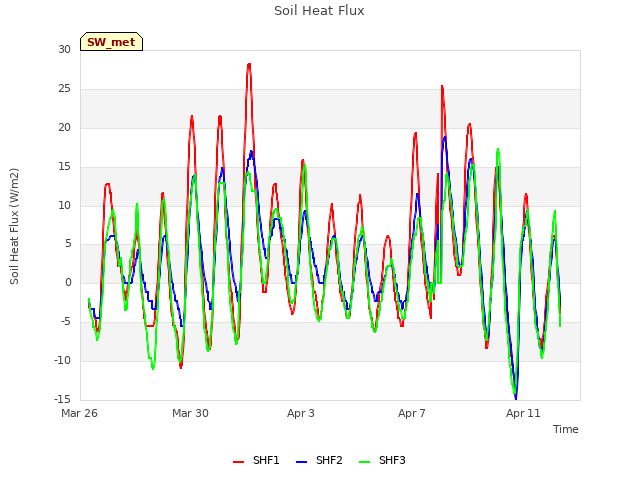Click the Apr 11 x-axis label

[523, 413]
